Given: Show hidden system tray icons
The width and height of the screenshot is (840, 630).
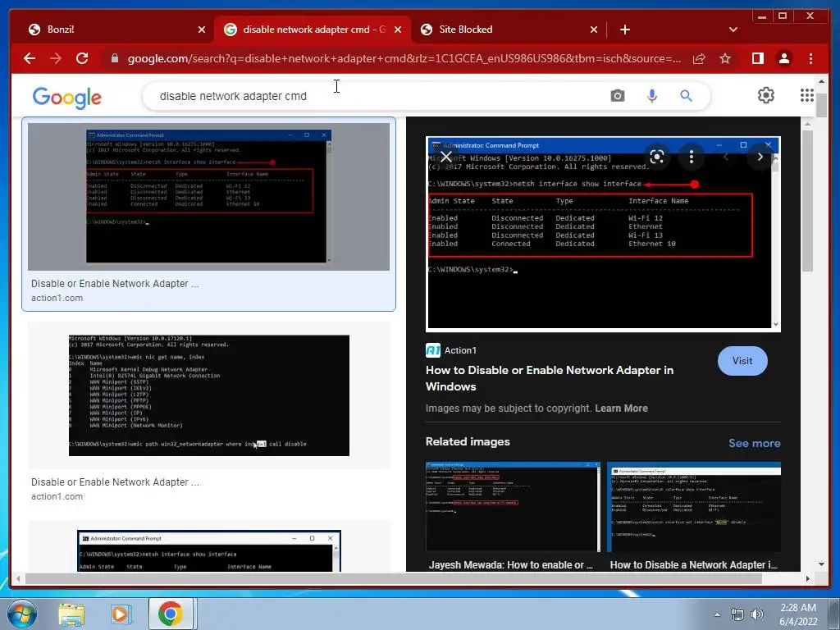Looking at the screenshot, I should (x=717, y=614).
